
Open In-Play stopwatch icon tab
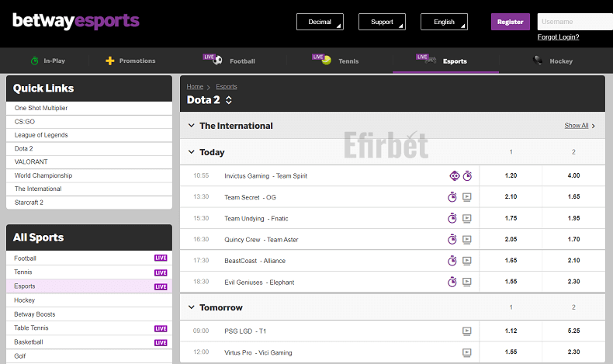(x=34, y=61)
